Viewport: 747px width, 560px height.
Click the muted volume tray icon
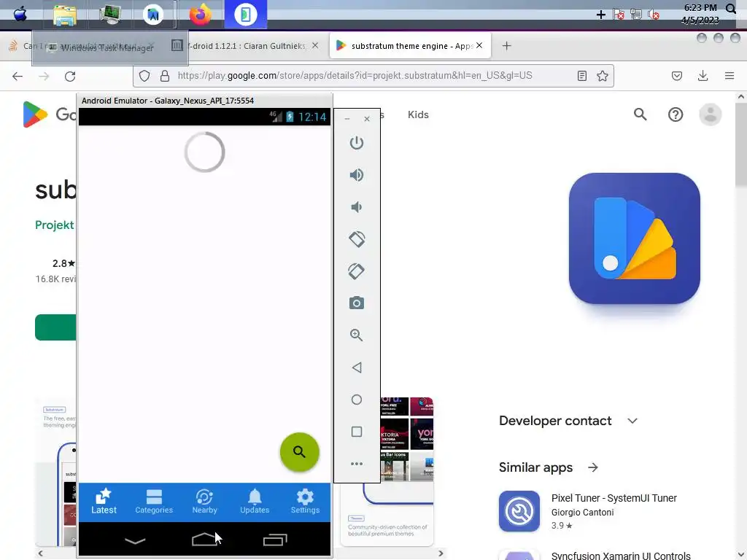click(654, 15)
